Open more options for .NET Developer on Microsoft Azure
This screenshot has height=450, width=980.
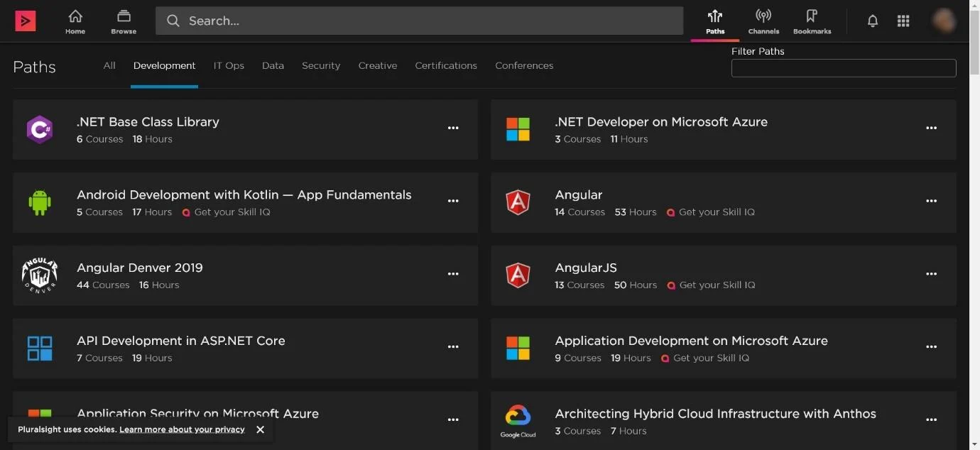pyautogui.click(x=931, y=128)
